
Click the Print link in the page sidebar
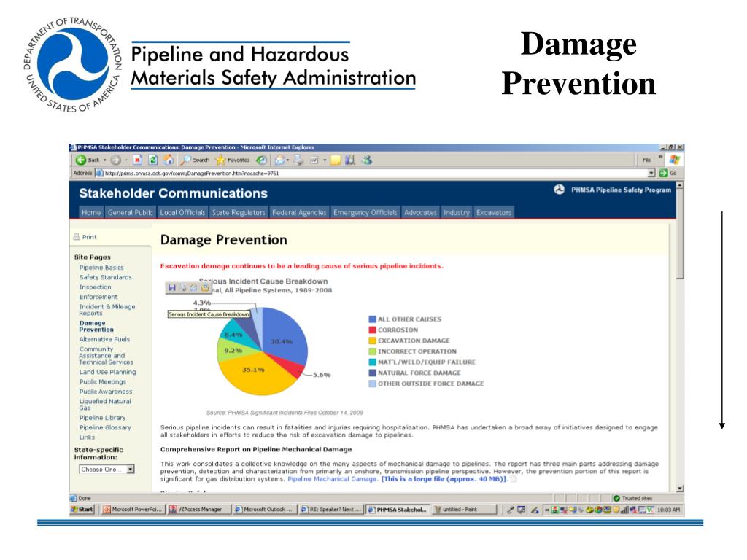tap(85, 237)
